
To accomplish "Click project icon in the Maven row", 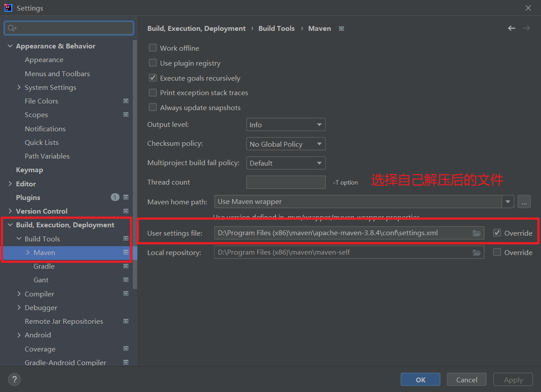I will point(126,252).
